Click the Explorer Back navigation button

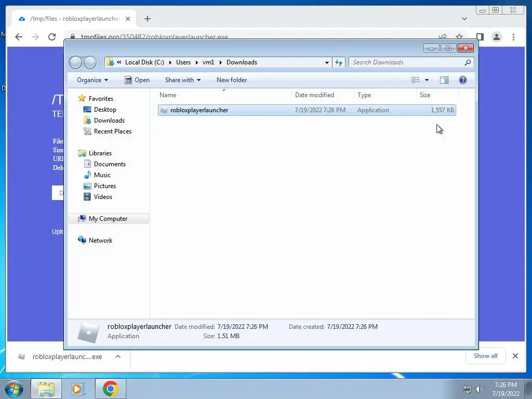point(75,62)
